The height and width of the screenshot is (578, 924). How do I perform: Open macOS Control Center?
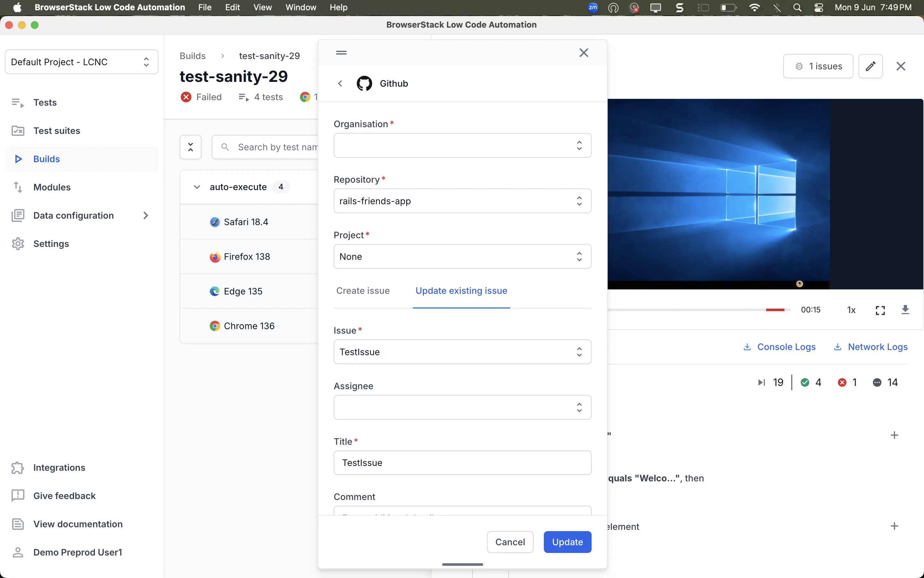819,7
